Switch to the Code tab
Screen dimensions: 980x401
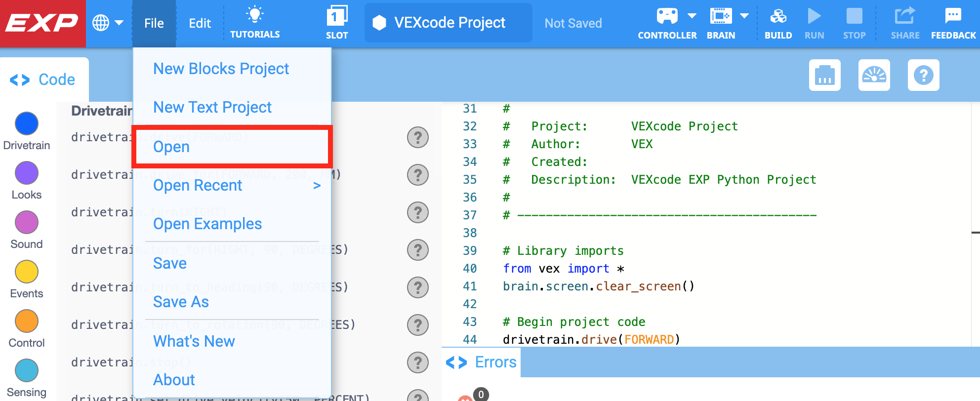point(43,80)
